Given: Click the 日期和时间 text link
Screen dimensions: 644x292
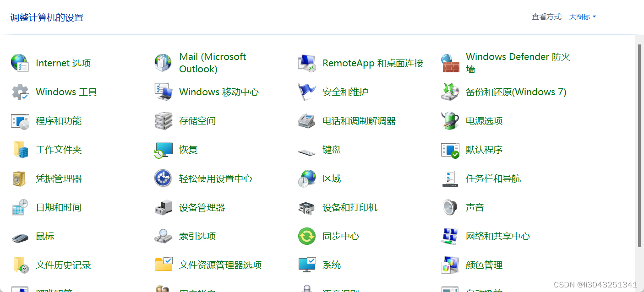Looking at the screenshot, I should pyautogui.click(x=59, y=207).
